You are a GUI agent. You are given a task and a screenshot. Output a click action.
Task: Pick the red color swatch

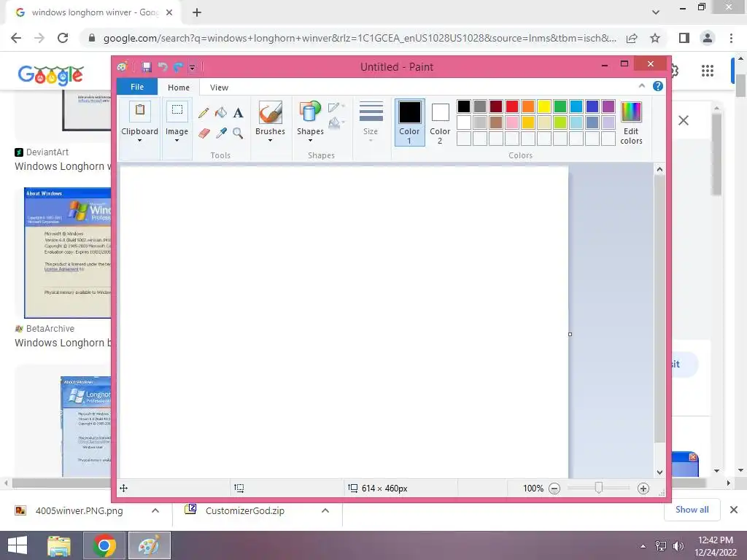click(512, 106)
